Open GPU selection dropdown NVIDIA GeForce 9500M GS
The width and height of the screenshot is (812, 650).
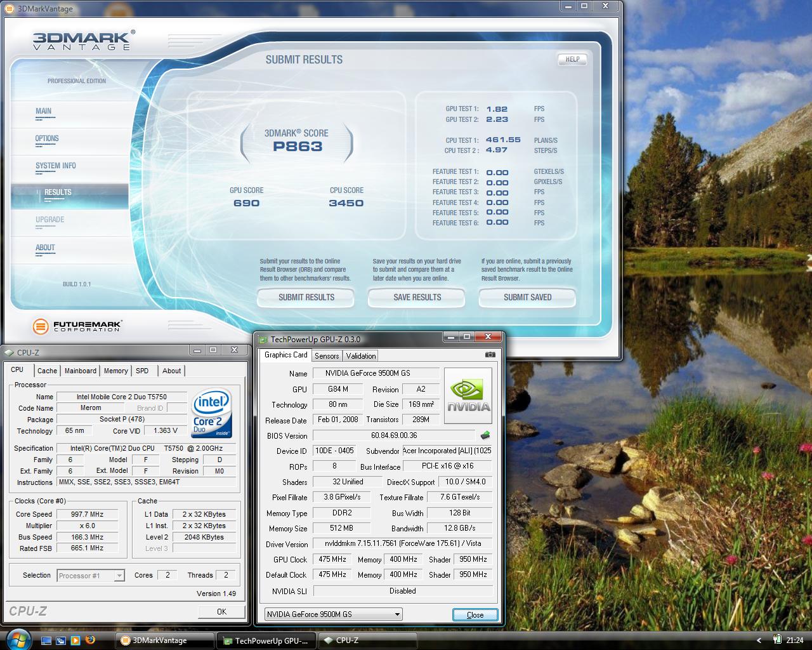334,614
